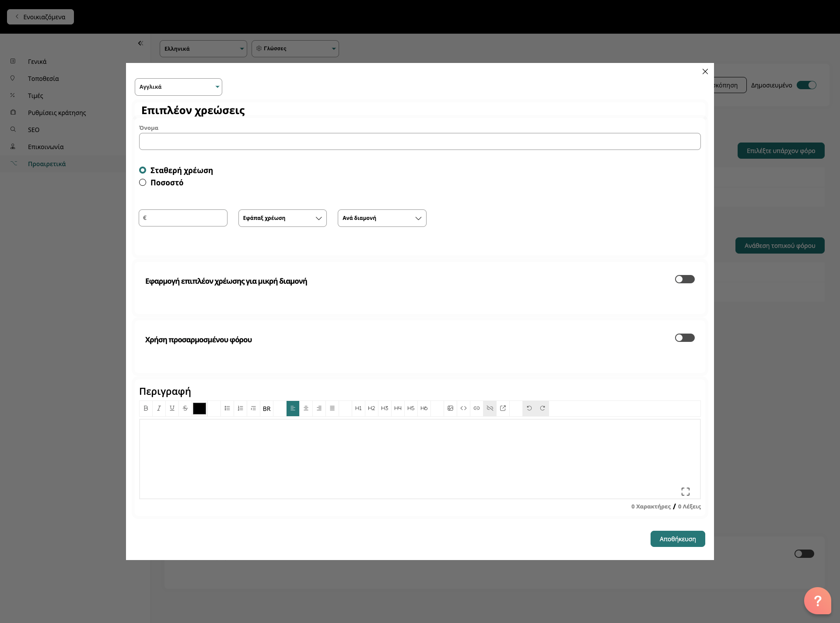The width and height of the screenshot is (840, 623).
Task: Toggle bold formatting in description editor
Action: click(146, 408)
